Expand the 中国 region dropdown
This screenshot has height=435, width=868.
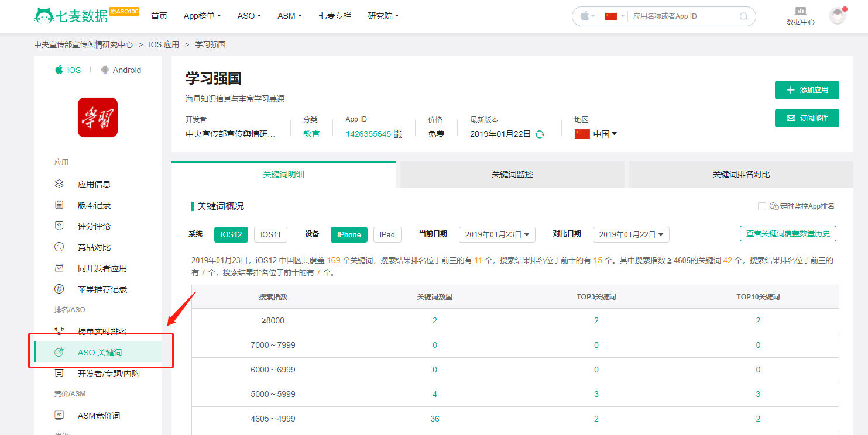coord(605,134)
